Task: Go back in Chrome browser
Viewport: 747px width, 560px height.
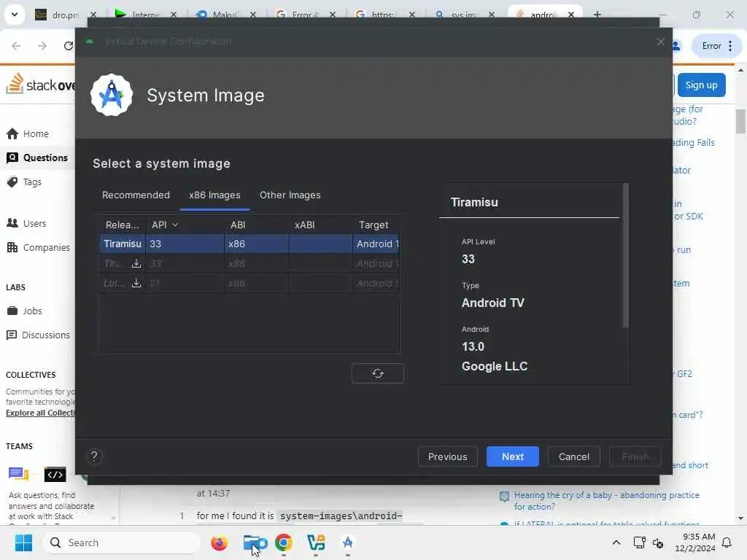Action: tap(16, 46)
